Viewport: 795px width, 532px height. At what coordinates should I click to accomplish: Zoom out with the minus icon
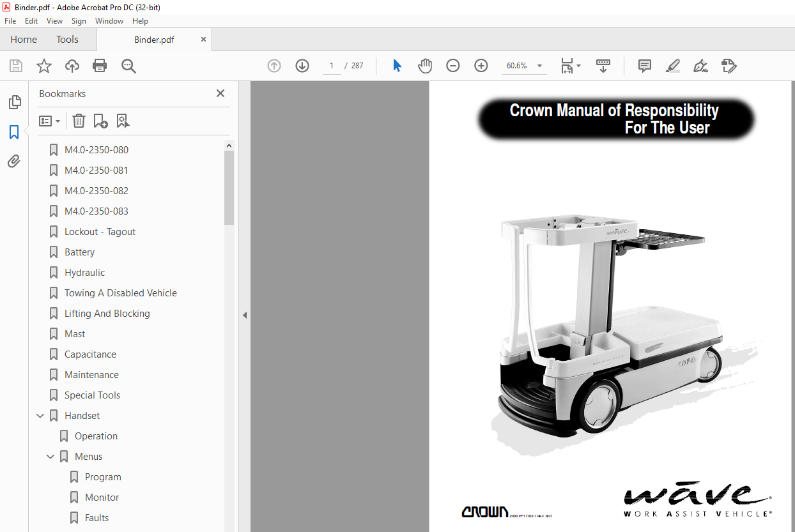tap(453, 66)
